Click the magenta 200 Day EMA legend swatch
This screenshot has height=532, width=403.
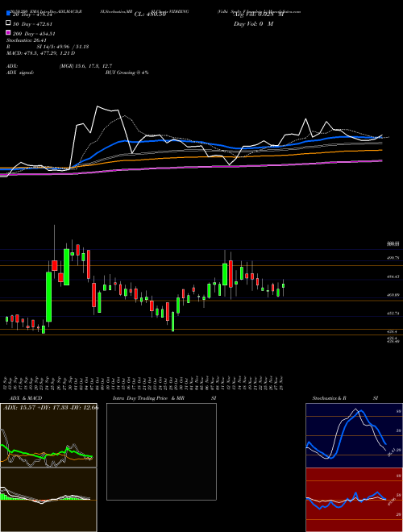click(x=9, y=32)
